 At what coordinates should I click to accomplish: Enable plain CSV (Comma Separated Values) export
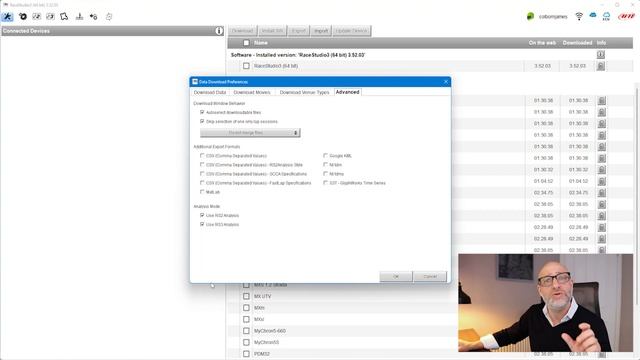[202, 156]
